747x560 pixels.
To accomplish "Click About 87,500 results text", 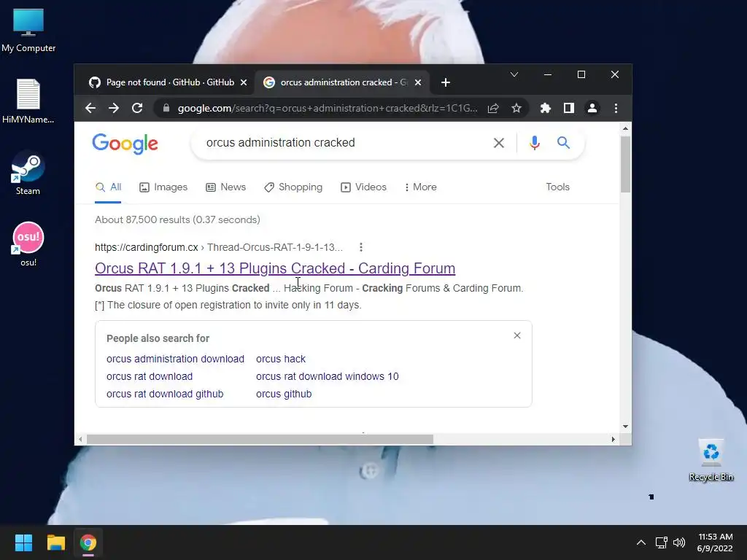I will point(177,220).
